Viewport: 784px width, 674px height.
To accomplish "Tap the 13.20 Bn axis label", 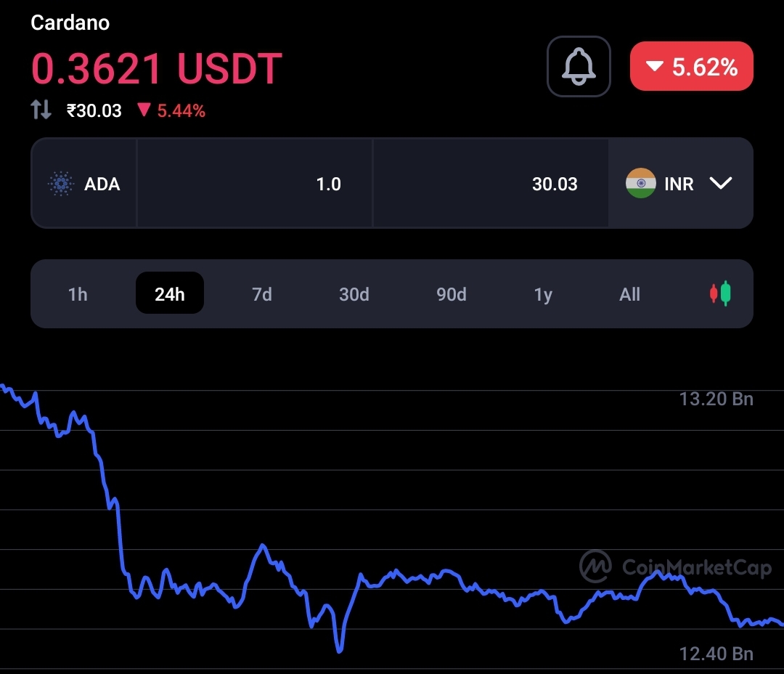I will click(x=716, y=399).
